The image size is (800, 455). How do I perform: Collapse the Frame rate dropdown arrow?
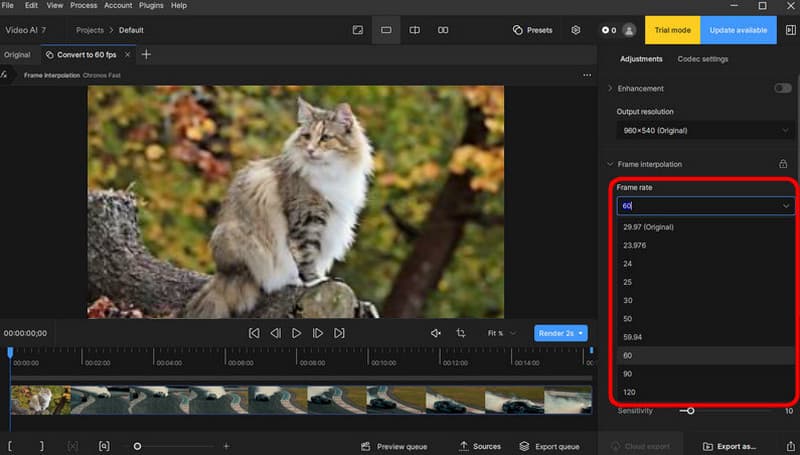786,206
